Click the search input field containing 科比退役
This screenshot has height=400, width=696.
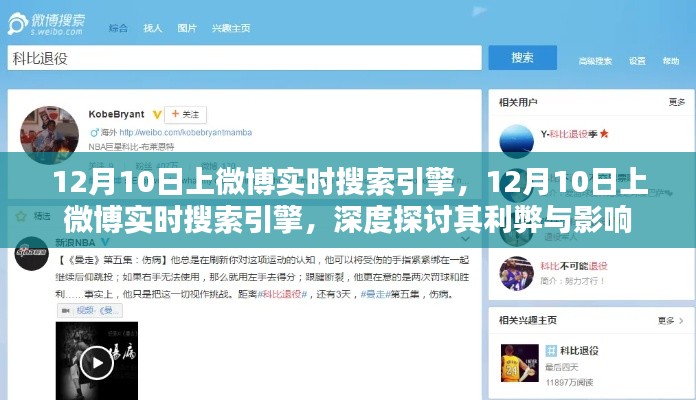[x=245, y=58]
